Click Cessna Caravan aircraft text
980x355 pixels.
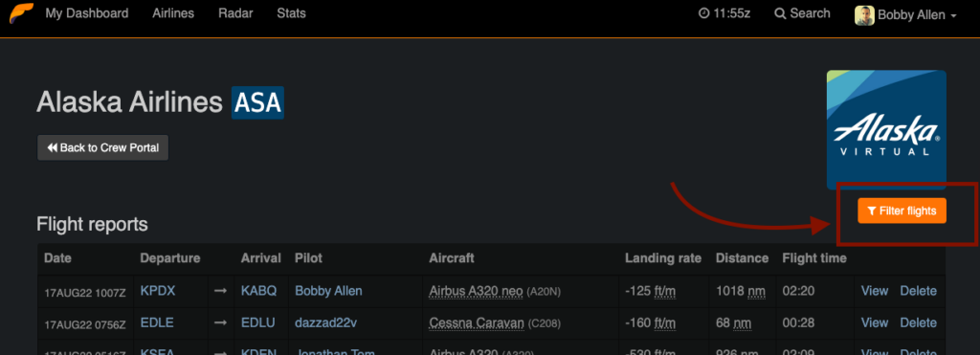point(477,322)
